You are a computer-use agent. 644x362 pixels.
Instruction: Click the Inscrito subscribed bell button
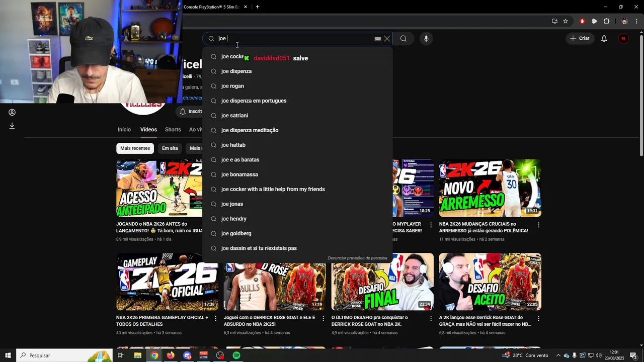[x=190, y=112]
